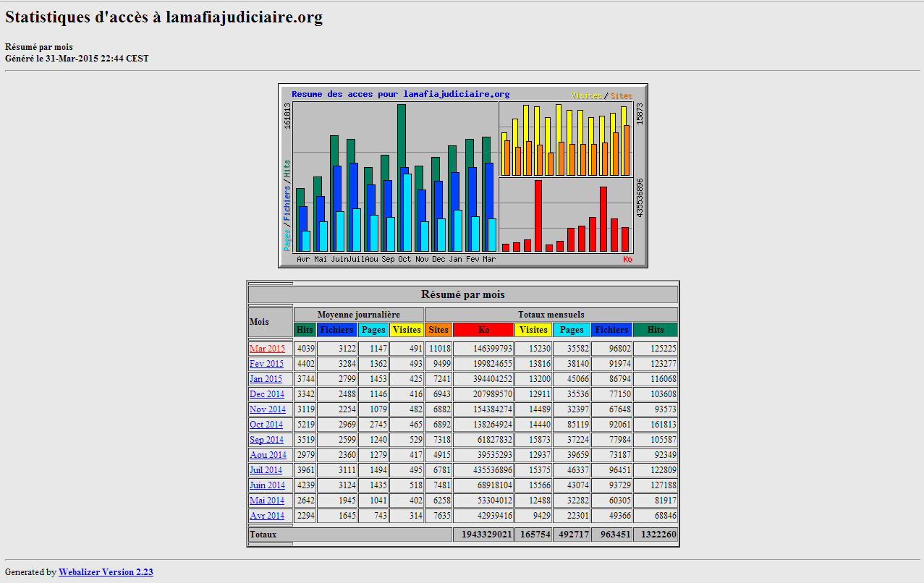Click the usage summary chart image
Screen dimensions: 924x583
(x=463, y=176)
